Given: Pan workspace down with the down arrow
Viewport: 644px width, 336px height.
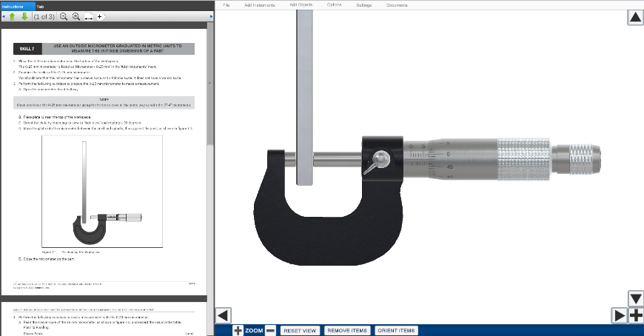Looking at the screenshot, I should (x=635, y=298).
